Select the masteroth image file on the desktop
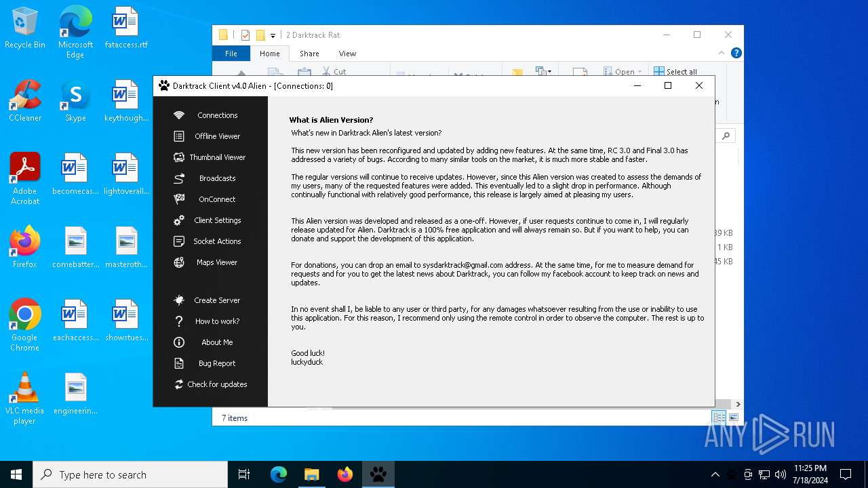The height and width of the screenshot is (488, 868). pyautogui.click(x=126, y=247)
